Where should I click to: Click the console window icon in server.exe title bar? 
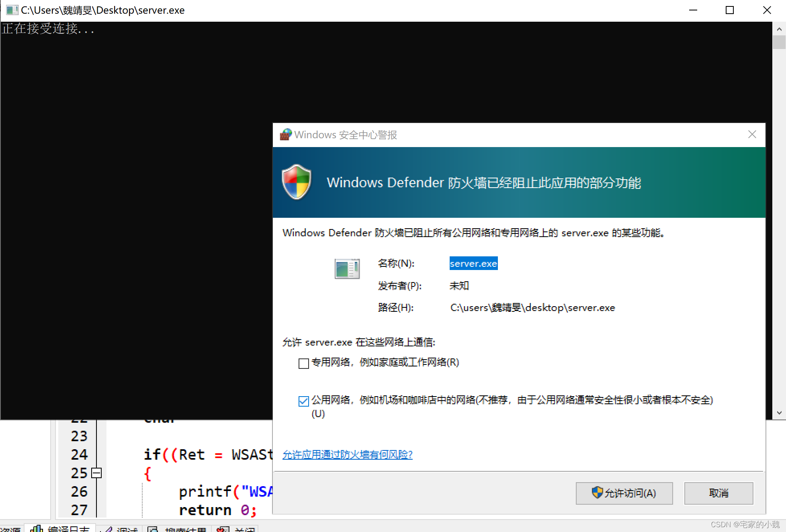tap(12, 10)
